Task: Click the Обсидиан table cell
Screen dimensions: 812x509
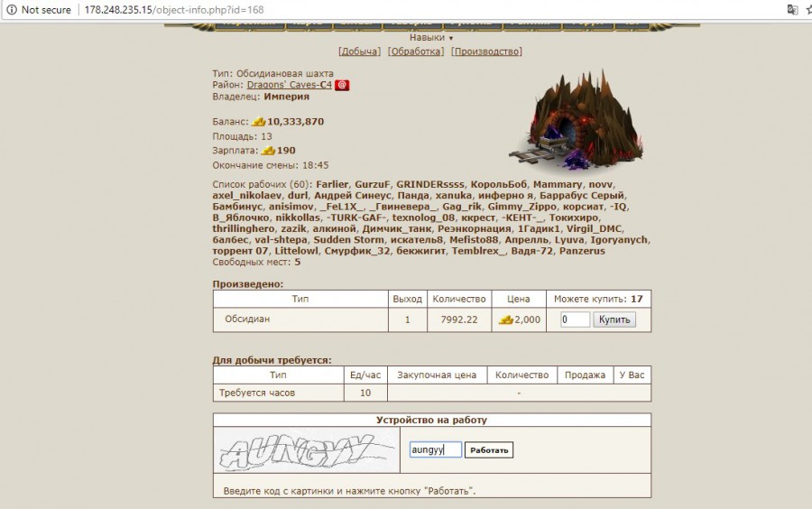Action: click(300, 319)
